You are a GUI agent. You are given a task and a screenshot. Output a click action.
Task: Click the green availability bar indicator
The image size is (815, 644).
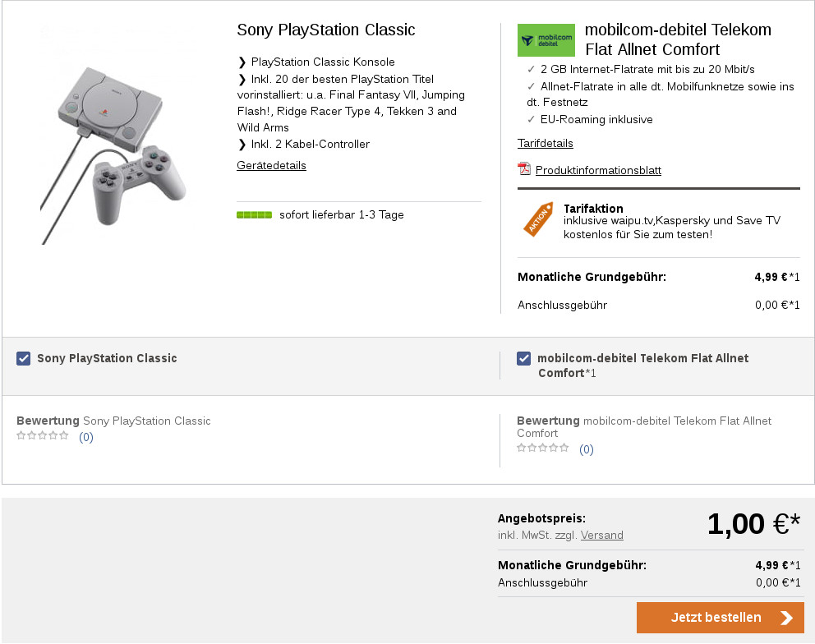coord(254,215)
